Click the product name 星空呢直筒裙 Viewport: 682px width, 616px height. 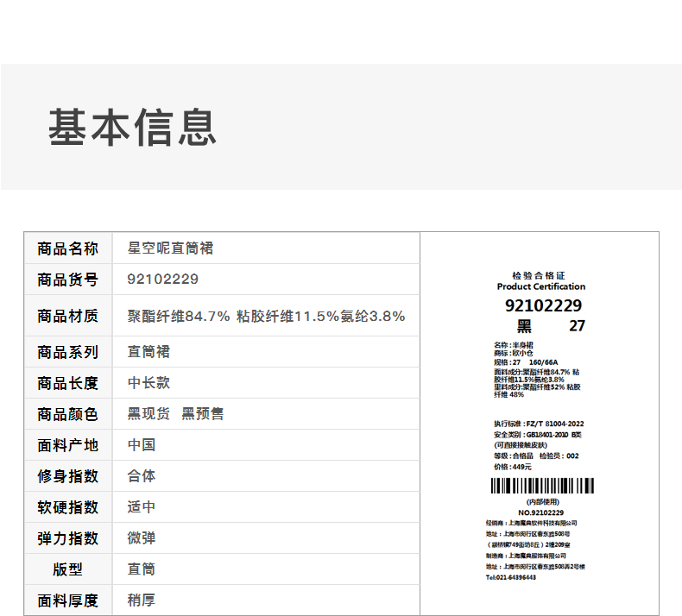tap(170, 248)
